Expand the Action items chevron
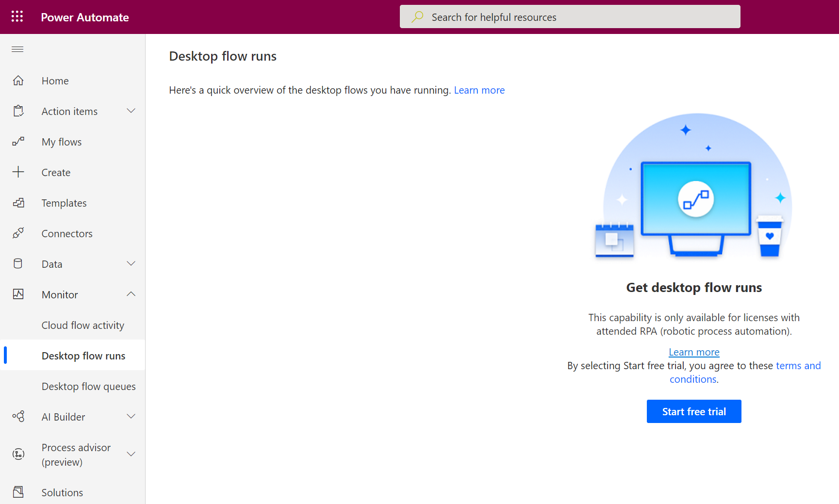This screenshot has height=504, width=839. [x=131, y=111]
